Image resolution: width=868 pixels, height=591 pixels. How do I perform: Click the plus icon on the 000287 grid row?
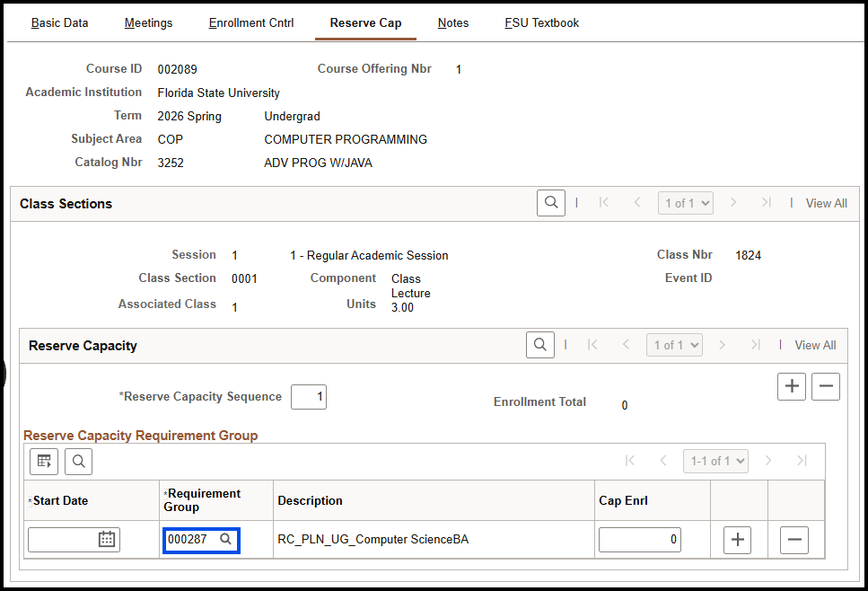point(737,539)
